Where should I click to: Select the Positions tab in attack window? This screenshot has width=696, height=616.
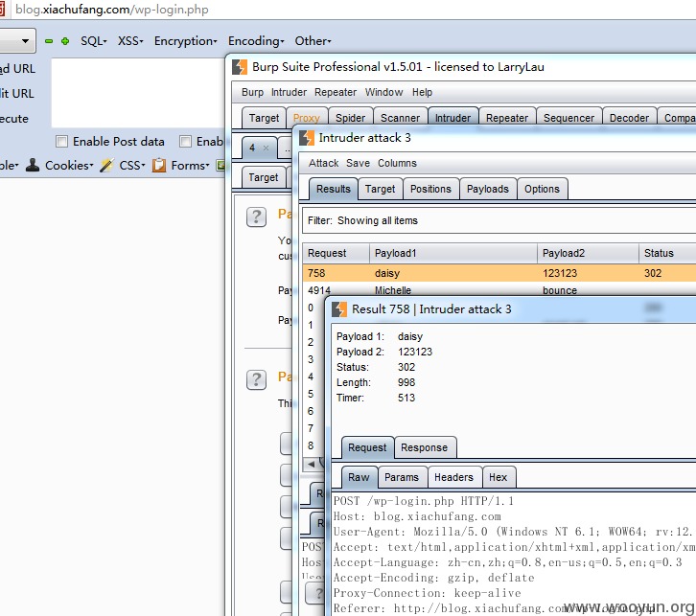click(x=430, y=189)
